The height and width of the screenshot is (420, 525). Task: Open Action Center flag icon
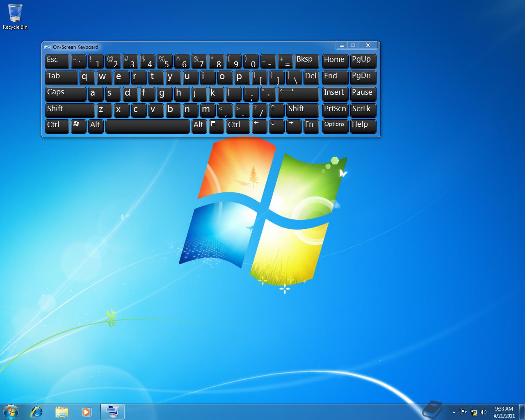pos(463,412)
